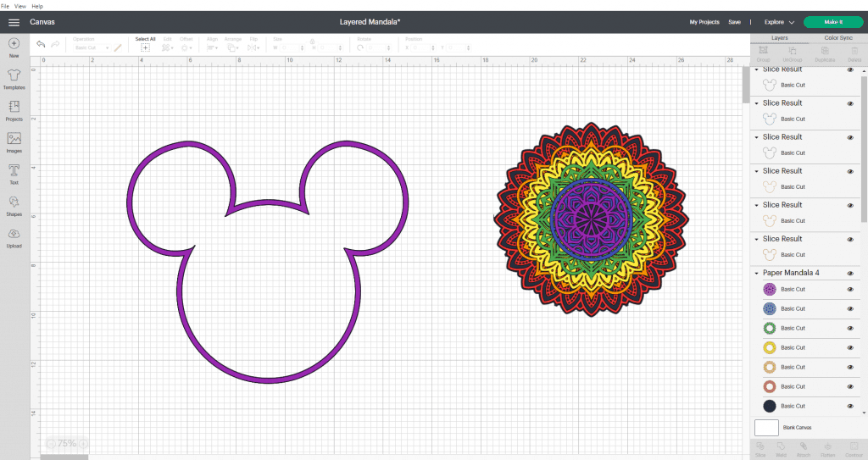Click the Delete layer icon
The width and height of the screenshot is (868, 460).
coord(854,50)
